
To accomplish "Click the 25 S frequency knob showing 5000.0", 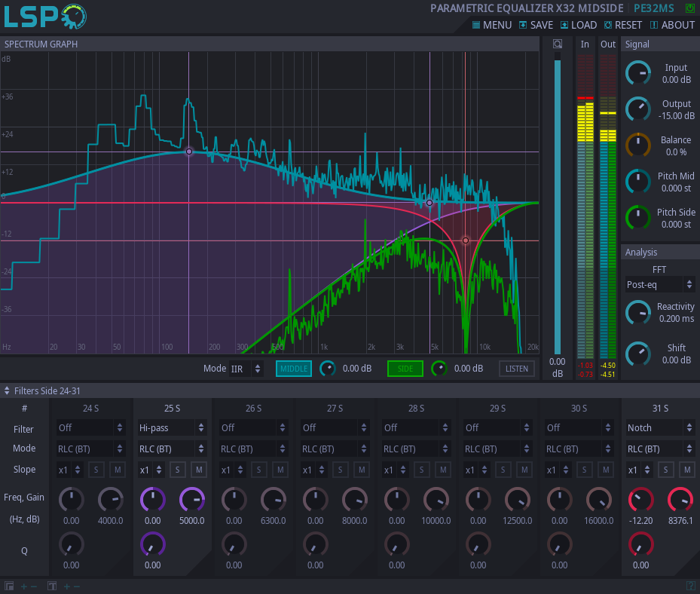I will pyautogui.click(x=192, y=500).
